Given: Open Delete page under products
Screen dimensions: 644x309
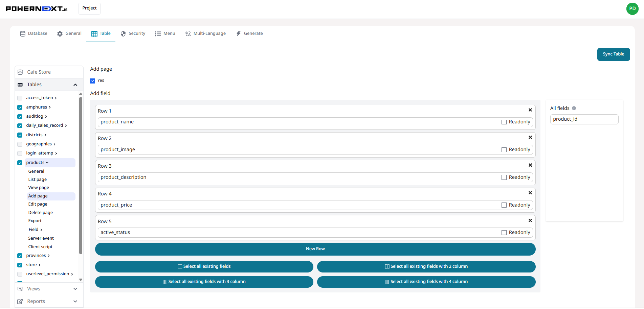Looking at the screenshot, I should (41, 213).
